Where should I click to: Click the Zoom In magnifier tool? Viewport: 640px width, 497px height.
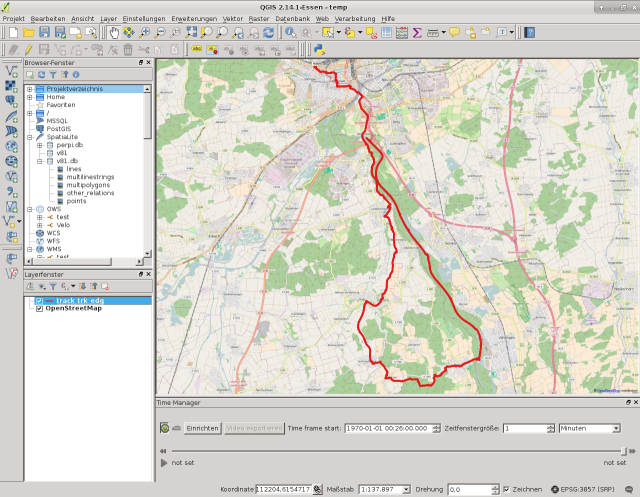point(144,32)
